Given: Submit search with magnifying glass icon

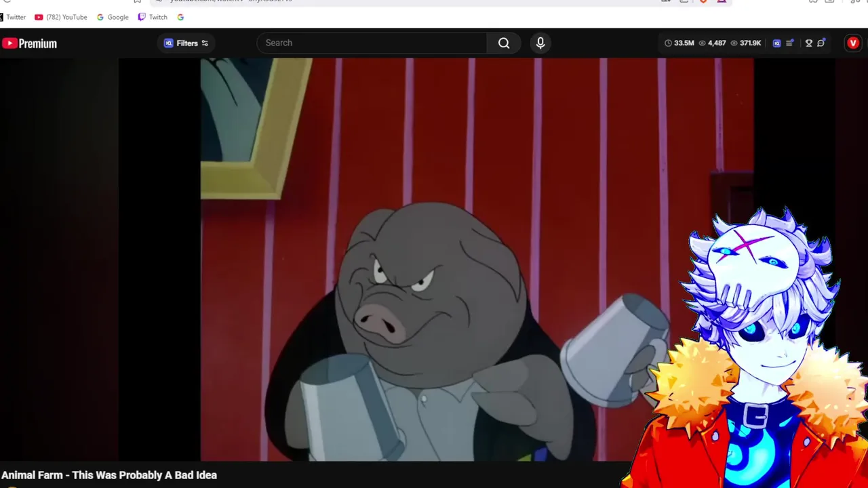Looking at the screenshot, I should pyautogui.click(x=504, y=43).
